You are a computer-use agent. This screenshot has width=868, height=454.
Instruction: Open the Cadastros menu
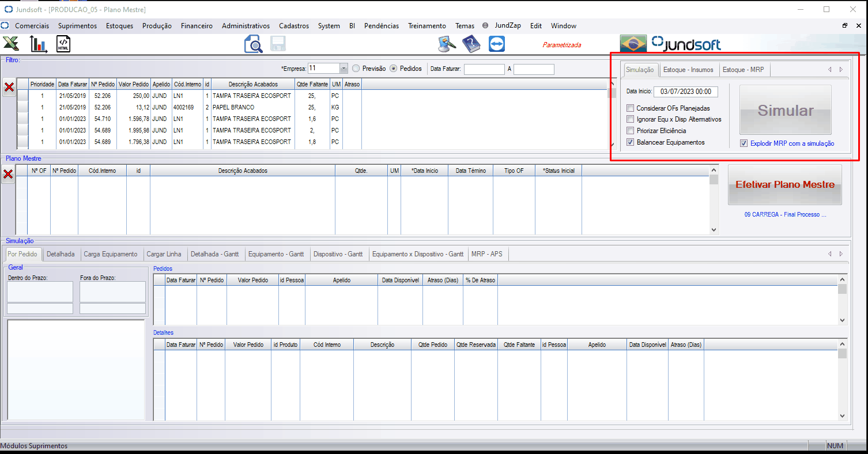tap(294, 26)
